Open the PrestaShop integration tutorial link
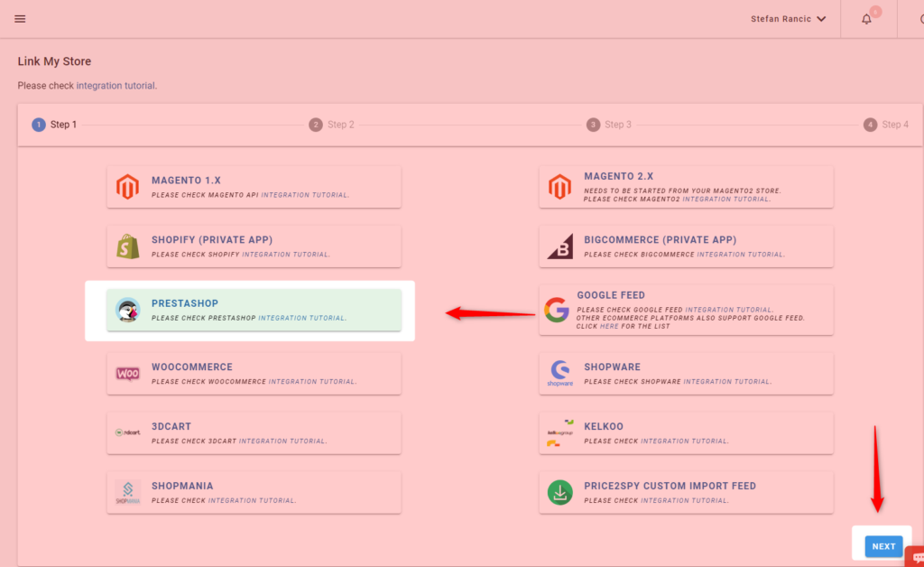This screenshot has height=567, width=924. (x=302, y=319)
